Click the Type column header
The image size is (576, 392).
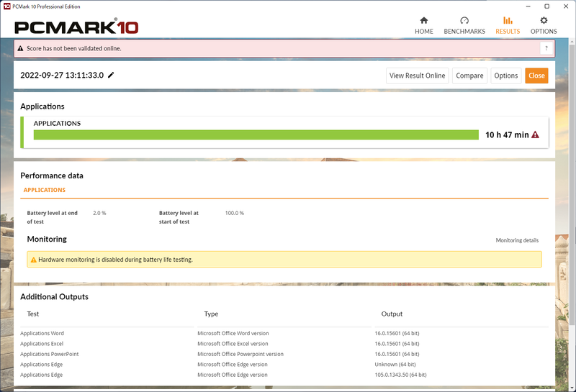(211, 314)
